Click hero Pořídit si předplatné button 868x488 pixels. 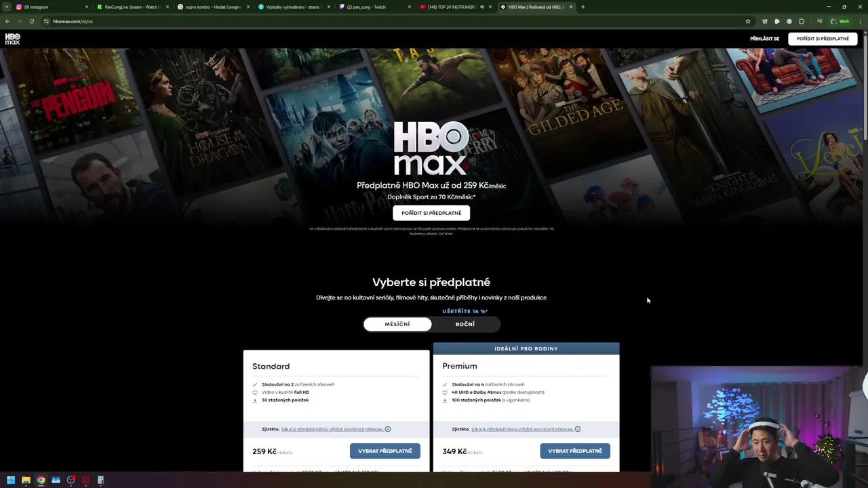pos(431,213)
